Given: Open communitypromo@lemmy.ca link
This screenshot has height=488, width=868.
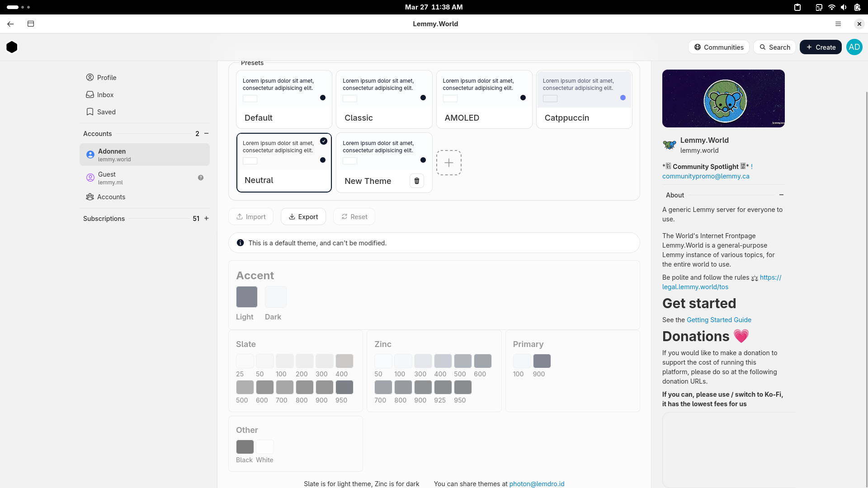Looking at the screenshot, I should (x=706, y=176).
